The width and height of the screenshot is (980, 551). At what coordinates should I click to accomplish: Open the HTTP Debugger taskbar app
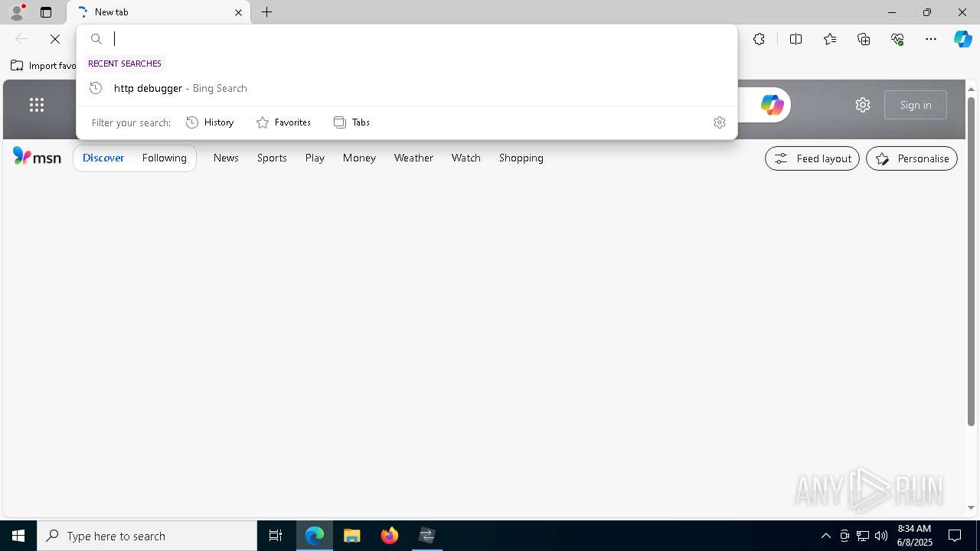pyautogui.click(x=427, y=536)
